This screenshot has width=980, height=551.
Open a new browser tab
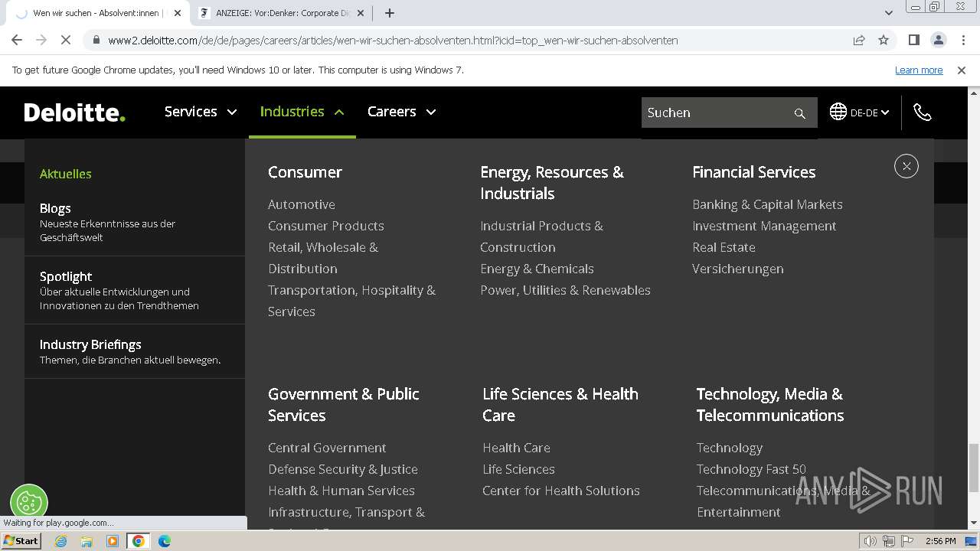click(390, 13)
